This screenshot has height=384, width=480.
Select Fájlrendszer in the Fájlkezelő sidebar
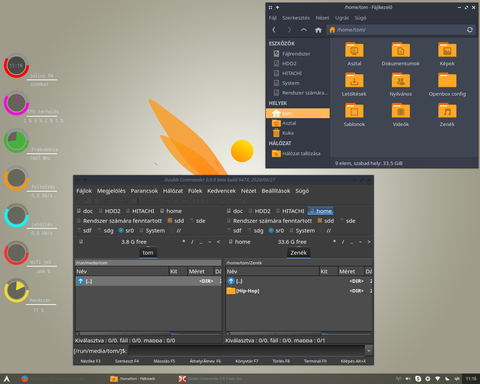[x=298, y=54]
